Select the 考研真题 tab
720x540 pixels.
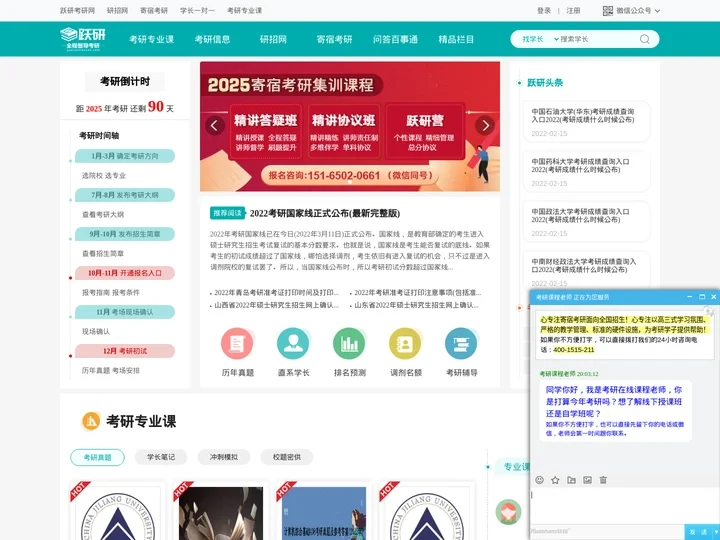pyautogui.click(x=97, y=457)
